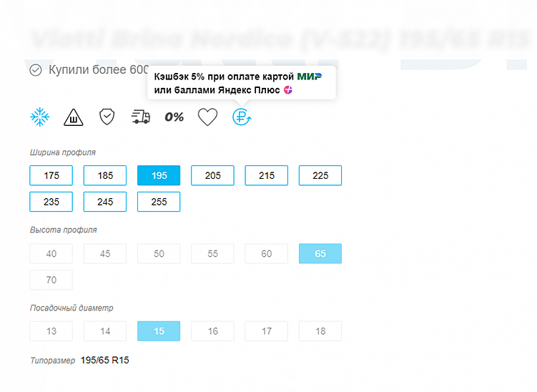Click the studded tire 'Ш' icon
The width and height of the screenshot is (537, 392).
pyautogui.click(x=73, y=117)
